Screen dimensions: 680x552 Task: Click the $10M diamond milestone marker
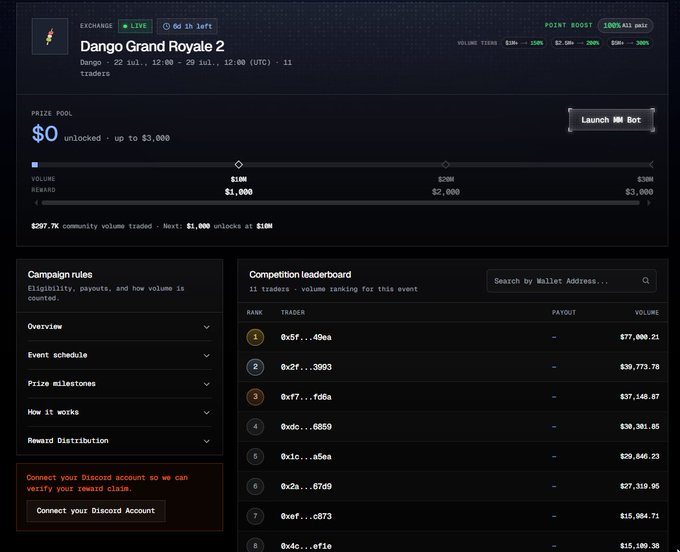point(239,164)
